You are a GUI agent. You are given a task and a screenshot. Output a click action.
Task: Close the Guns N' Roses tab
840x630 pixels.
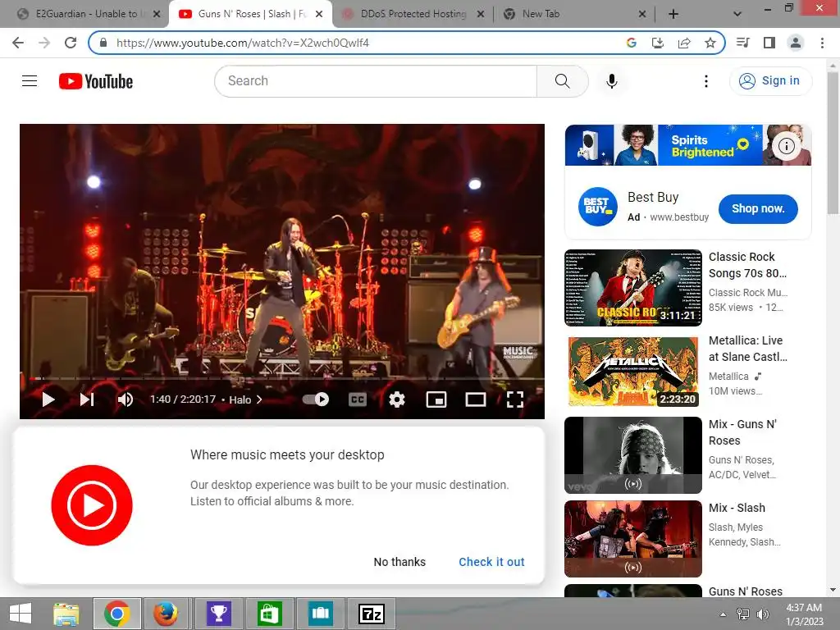point(319,14)
